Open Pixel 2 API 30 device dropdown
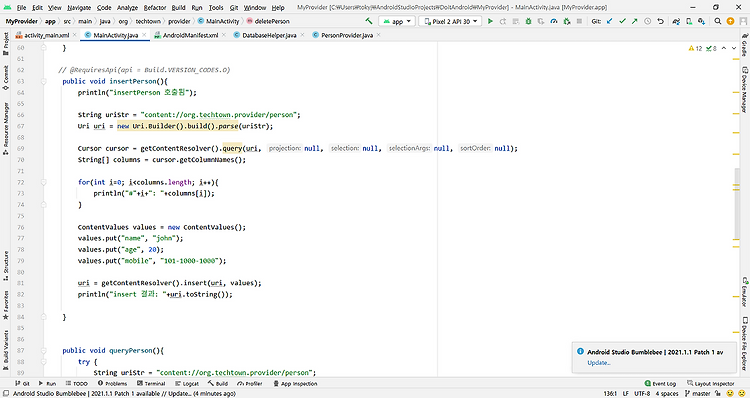The height and width of the screenshot is (398, 750). [x=450, y=21]
